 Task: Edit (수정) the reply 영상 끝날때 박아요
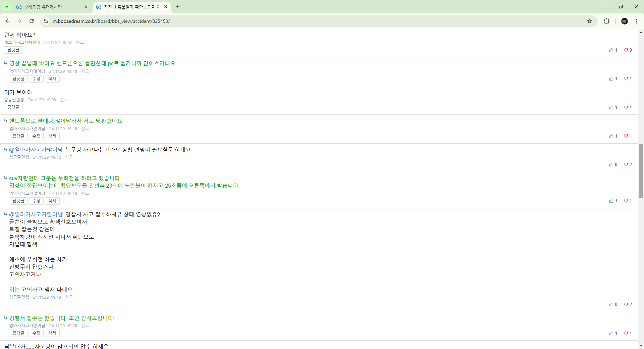click(x=36, y=79)
